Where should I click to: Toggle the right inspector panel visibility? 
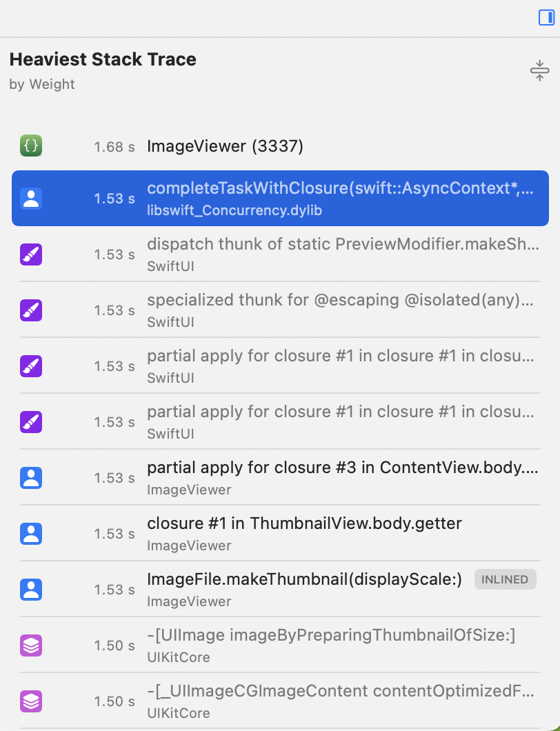pos(546,18)
